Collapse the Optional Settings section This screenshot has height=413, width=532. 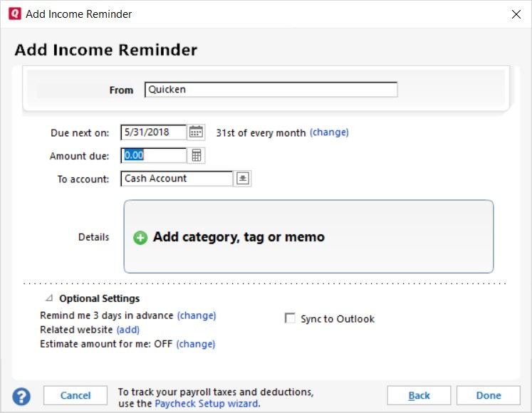point(49,299)
